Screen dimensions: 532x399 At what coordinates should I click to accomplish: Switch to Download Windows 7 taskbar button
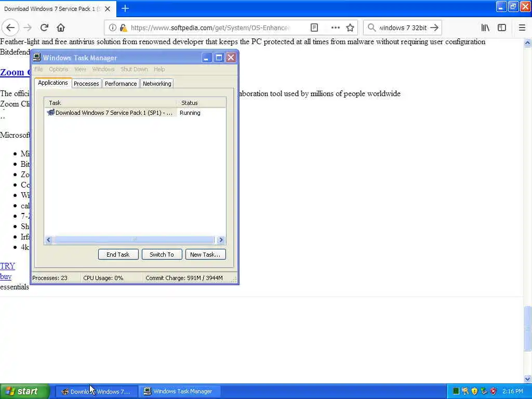coord(96,392)
